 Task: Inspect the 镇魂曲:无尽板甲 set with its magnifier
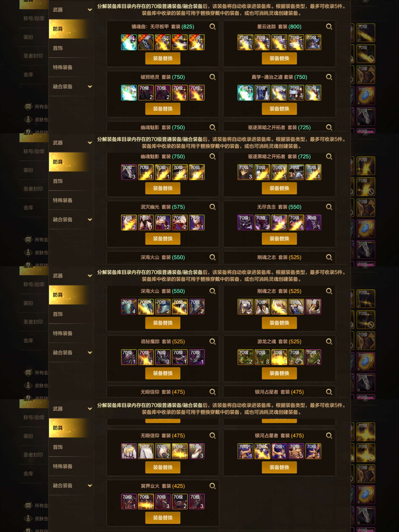pos(212,26)
